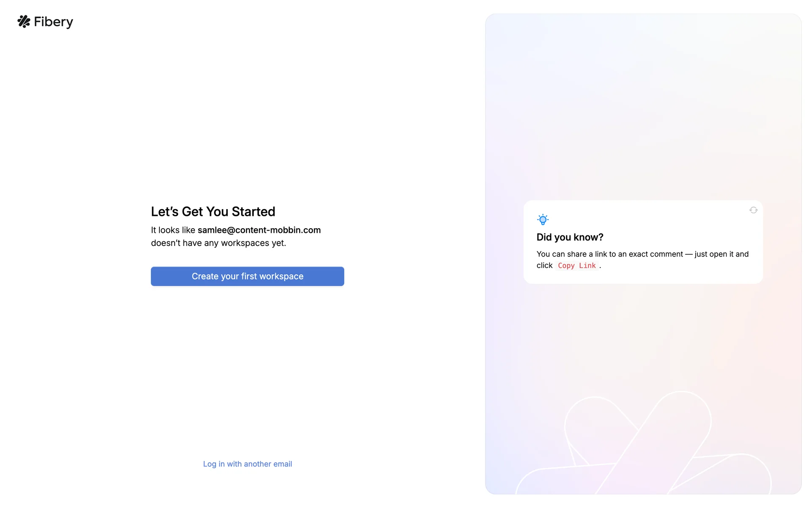This screenshot has height=508, width=812.
Task: Create your first workspace
Action: pyautogui.click(x=247, y=276)
